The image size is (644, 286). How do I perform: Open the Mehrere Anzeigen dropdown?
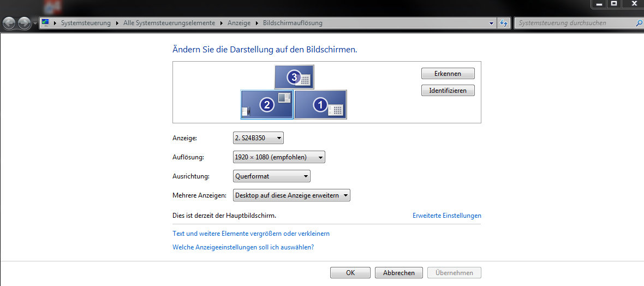tap(291, 195)
